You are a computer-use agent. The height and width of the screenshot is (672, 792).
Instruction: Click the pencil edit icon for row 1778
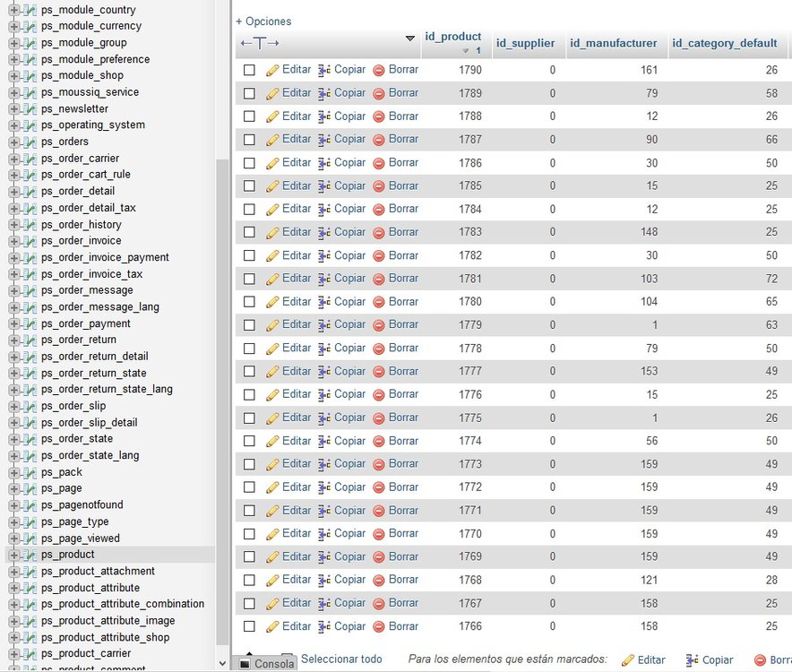click(x=272, y=349)
